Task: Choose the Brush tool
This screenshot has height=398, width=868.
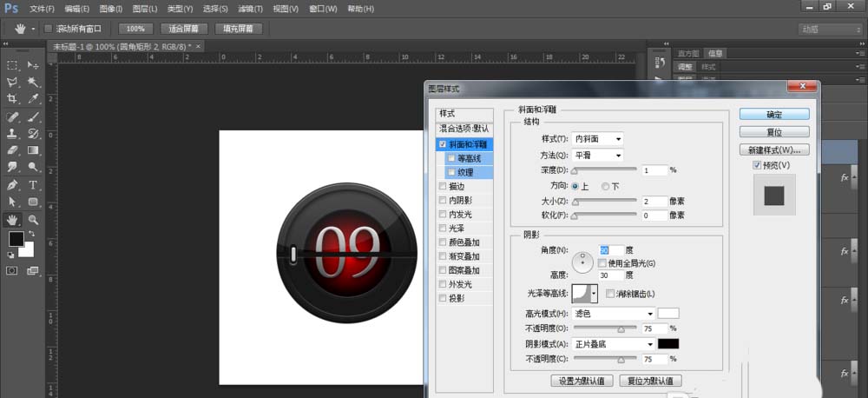Action: 33,117
